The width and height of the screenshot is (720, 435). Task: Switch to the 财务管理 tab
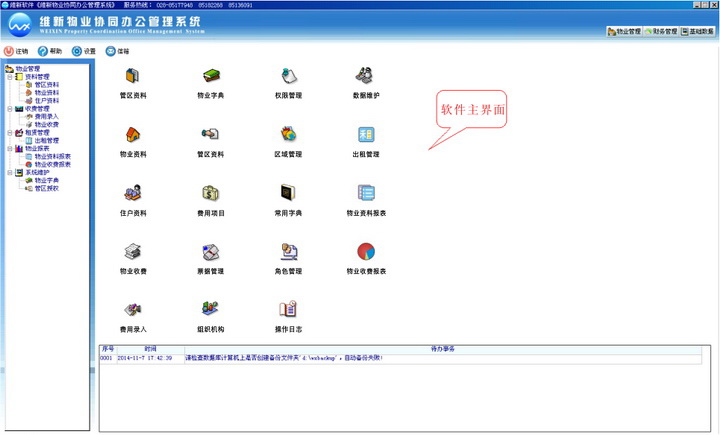click(x=661, y=31)
